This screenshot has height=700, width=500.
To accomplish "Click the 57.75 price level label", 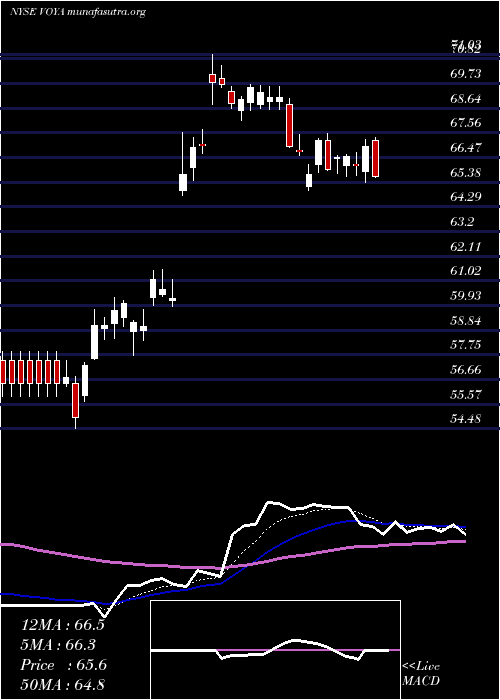I will (466, 345).
